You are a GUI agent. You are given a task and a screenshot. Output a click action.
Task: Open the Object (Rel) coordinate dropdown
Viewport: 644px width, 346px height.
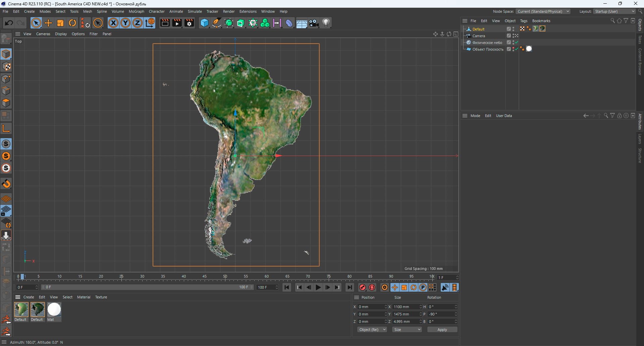click(372, 330)
